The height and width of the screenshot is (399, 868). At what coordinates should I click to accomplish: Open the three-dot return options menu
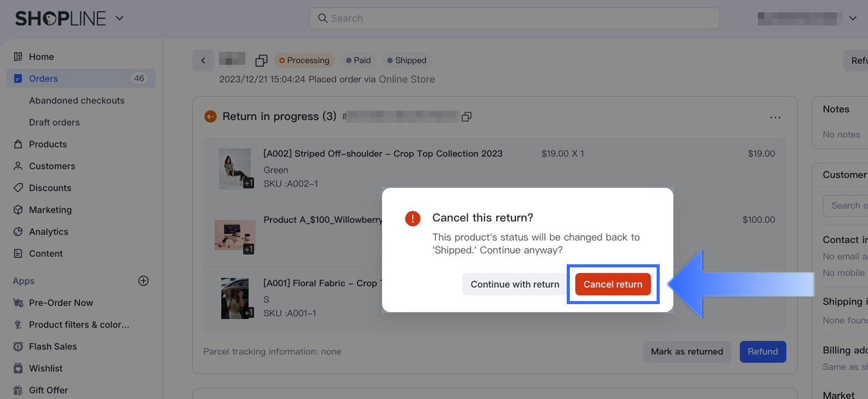tap(775, 117)
